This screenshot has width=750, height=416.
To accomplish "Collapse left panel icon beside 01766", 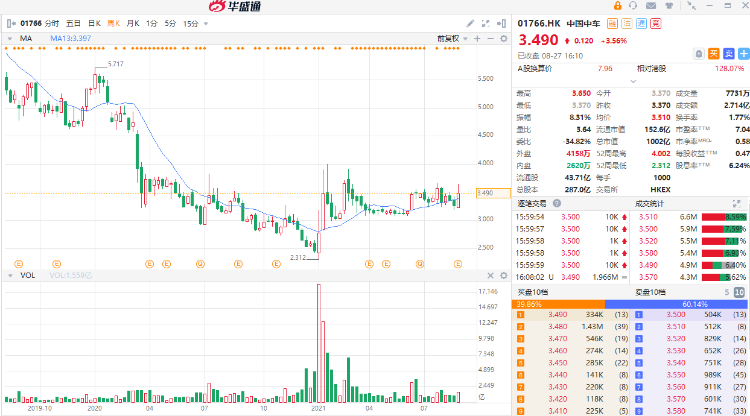I will coord(11,23).
